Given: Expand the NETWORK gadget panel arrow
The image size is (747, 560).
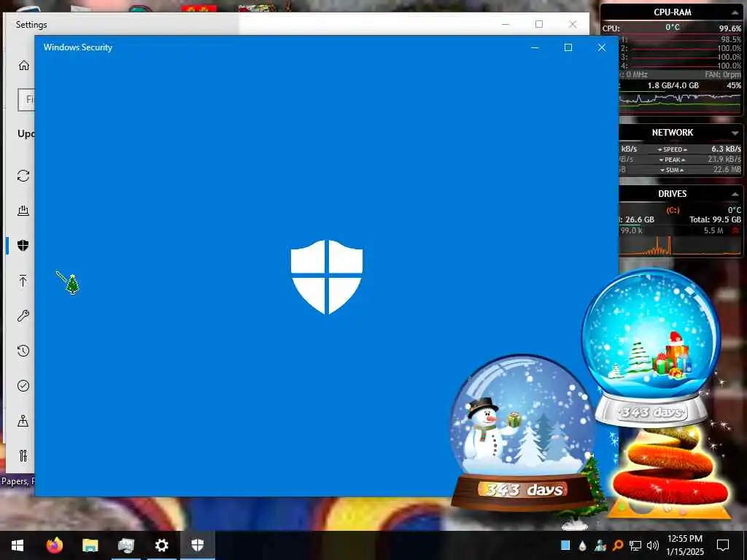Looking at the screenshot, I should pos(735,133).
